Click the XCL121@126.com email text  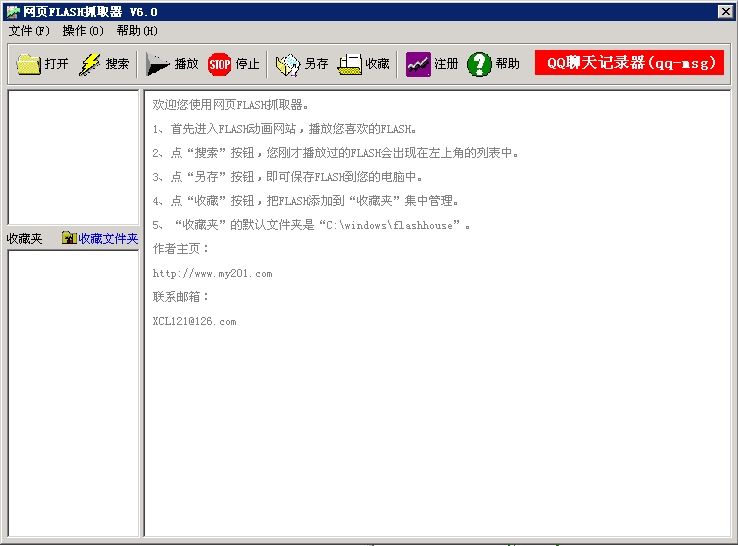coord(194,321)
